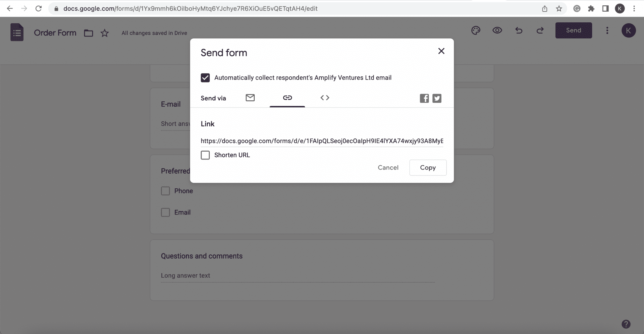Image resolution: width=644 pixels, height=334 pixels.
Task: Enable the Shorten URL checkbox
Action: (205, 155)
